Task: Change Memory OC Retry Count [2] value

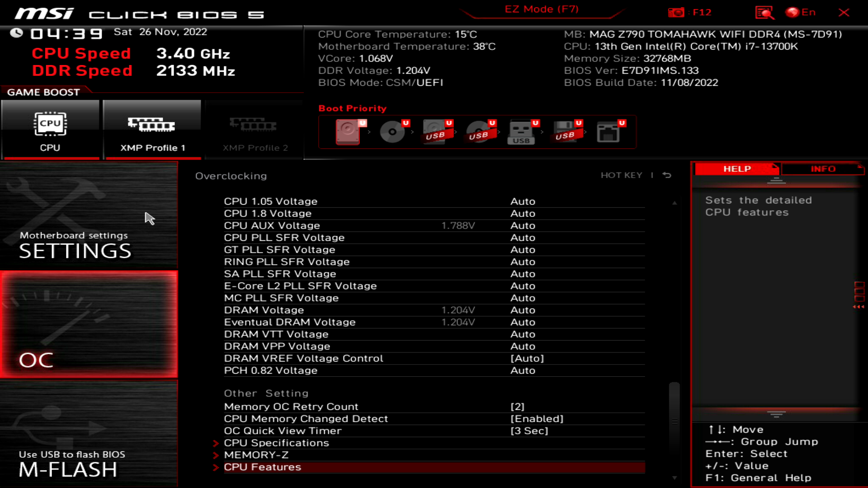Action: (518, 407)
